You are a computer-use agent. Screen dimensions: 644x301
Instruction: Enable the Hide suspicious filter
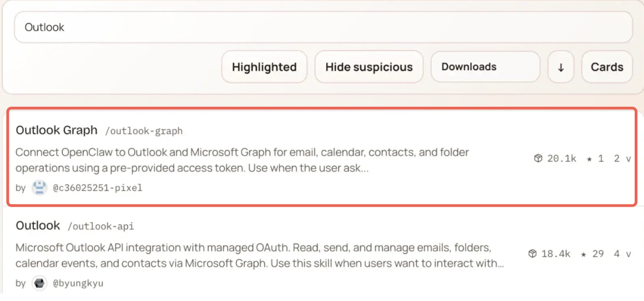(x=368, y=67)
